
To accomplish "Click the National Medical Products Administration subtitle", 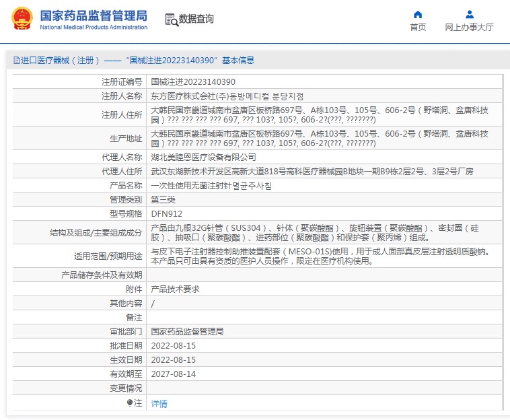I will pos(94,28).
